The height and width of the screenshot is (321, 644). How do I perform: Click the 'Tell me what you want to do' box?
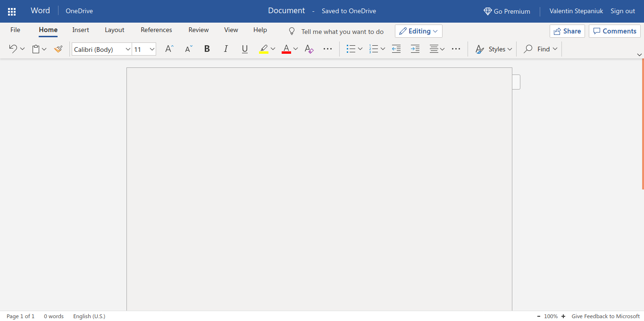342,32
